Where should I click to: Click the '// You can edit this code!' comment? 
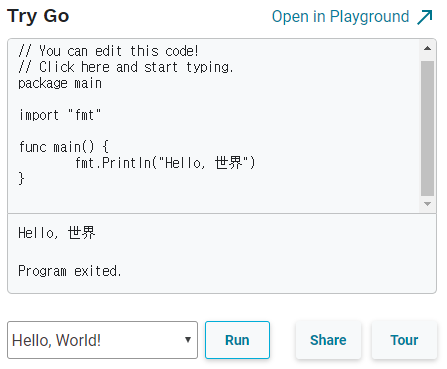click(x=109, y=51)
